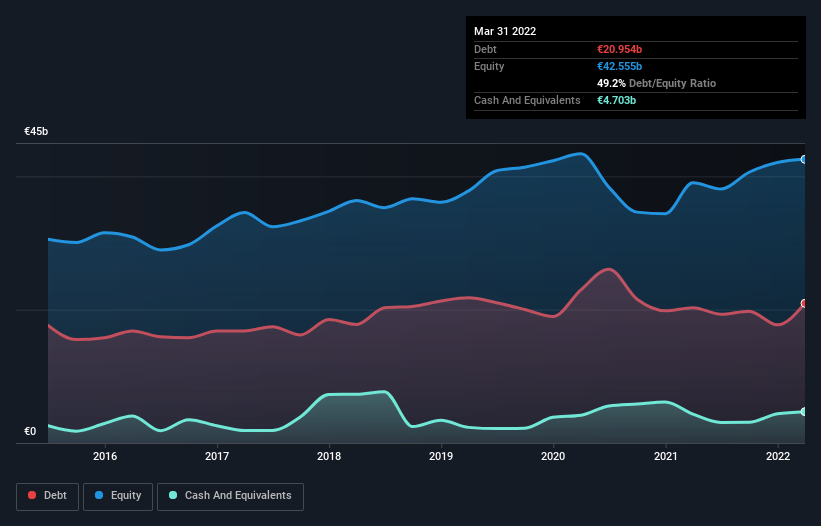This screenshot has height=526, width=821.
Task: Select the 2021 x-axis label
Action: 665,456
